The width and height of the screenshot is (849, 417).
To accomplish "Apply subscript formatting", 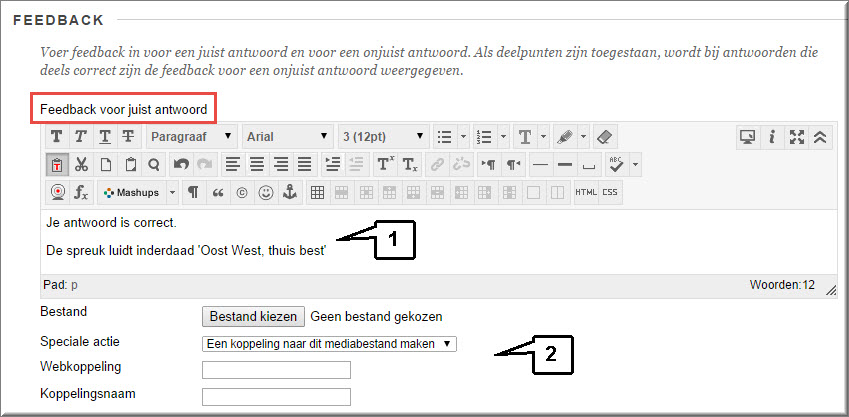I will (x=410, y=165).
